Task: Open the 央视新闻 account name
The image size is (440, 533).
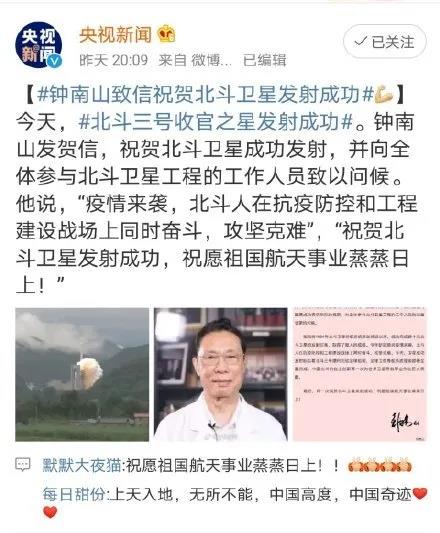Action: (115, 35)
